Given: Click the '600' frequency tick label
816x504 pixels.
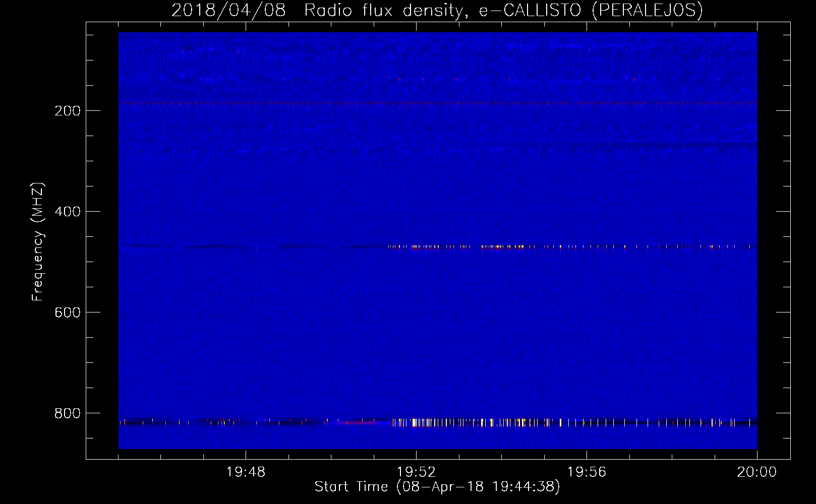Looking at the screenshot, I should [x=68, y=312].
